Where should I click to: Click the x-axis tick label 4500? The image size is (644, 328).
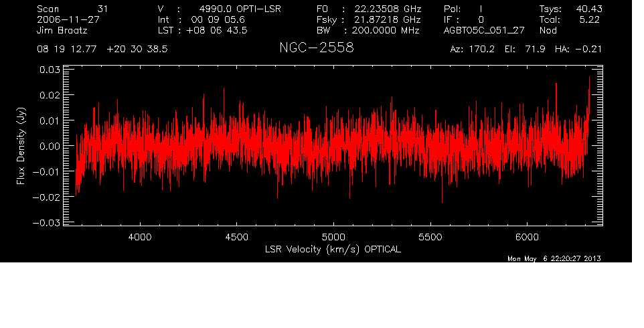[x=237, y=237]
